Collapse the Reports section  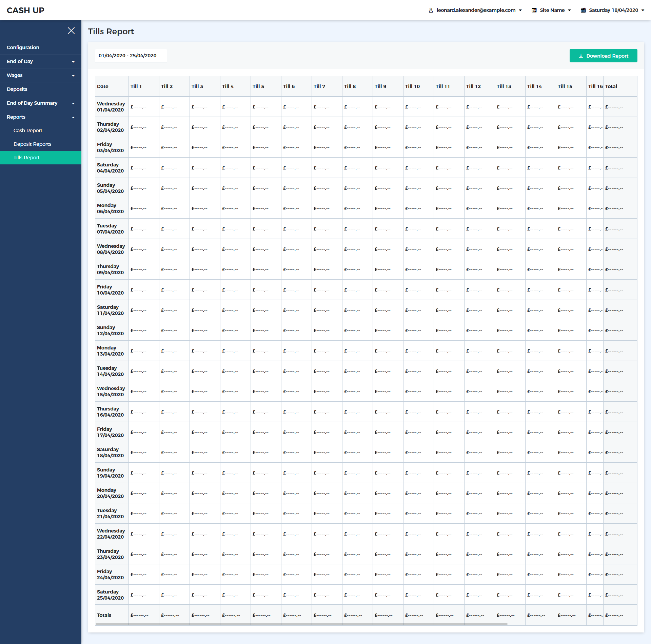pos(73,117)
